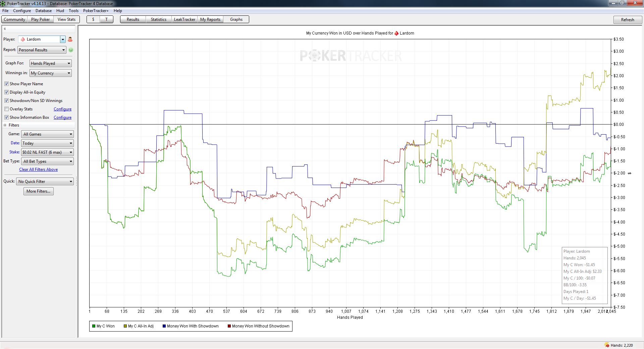Click the green help icon beside Report
This screenshot has width=644, height=349.
(x=71, y=50)
